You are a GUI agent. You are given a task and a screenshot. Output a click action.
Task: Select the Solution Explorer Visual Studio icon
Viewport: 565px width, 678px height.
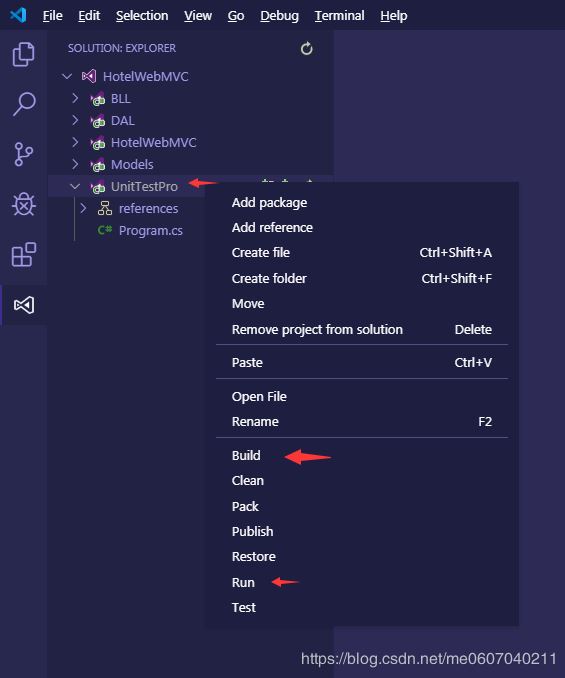pos(23,305)
